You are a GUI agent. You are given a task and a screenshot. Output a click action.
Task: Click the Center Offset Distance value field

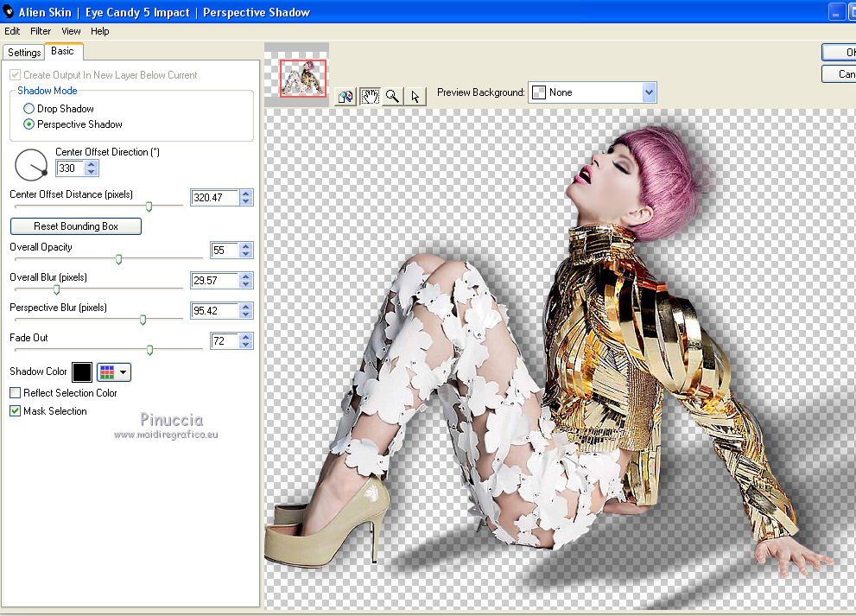tap(214, 198)
